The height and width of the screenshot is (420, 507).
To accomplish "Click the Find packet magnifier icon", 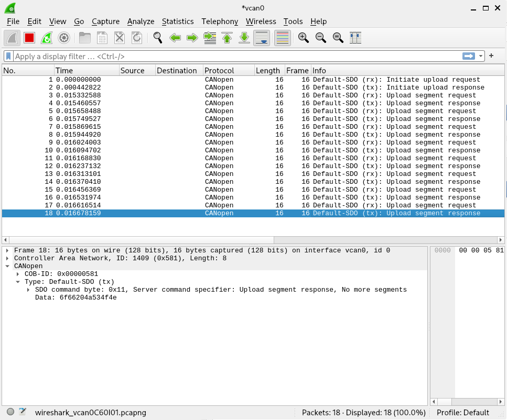I will pyautogui.click(x=157, y=38).
